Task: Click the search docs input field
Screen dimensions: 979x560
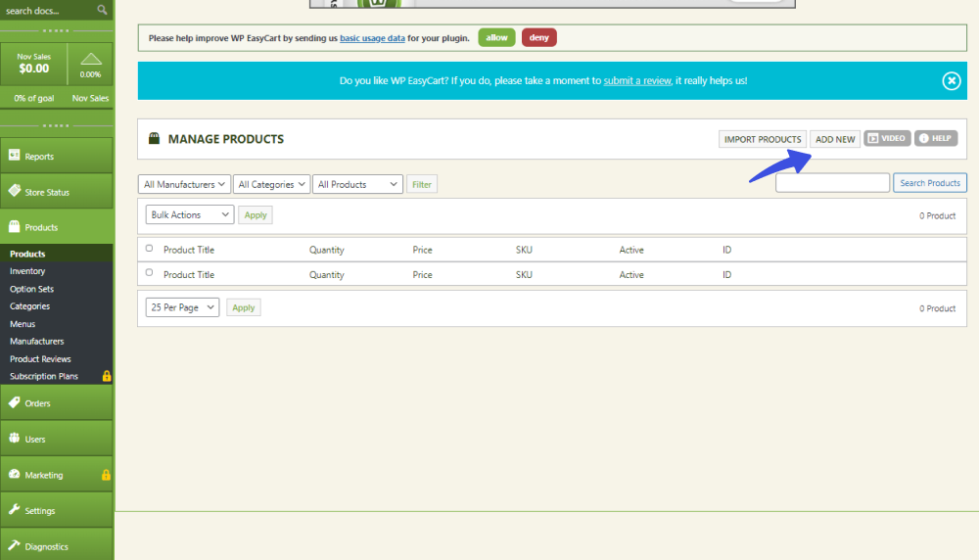Action: [x=49, y=10]
